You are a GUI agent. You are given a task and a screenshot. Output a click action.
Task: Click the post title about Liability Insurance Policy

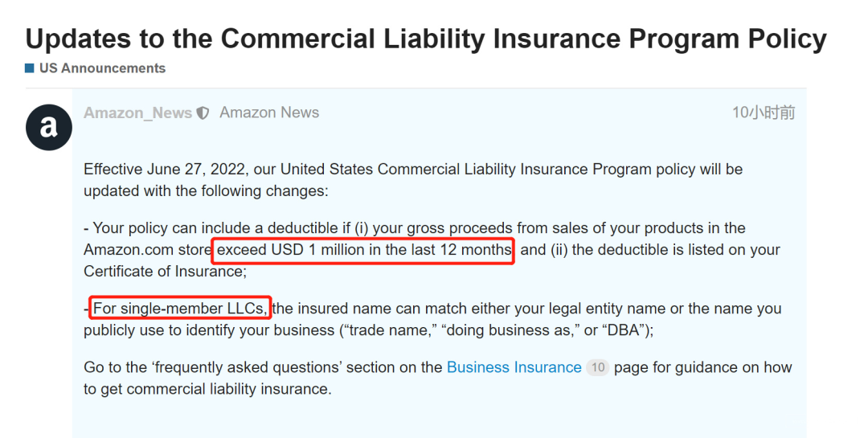click(426, 39)
